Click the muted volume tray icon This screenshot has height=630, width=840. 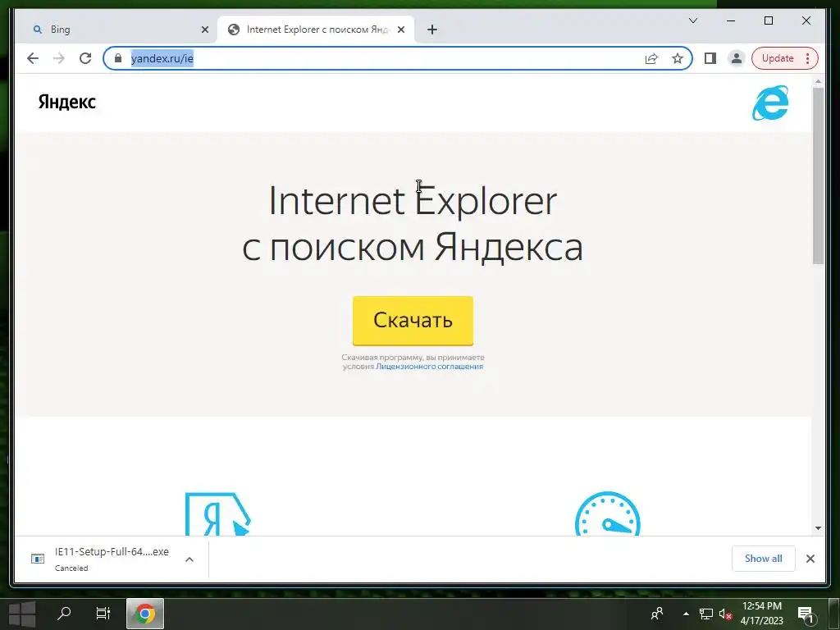(725, 614)
